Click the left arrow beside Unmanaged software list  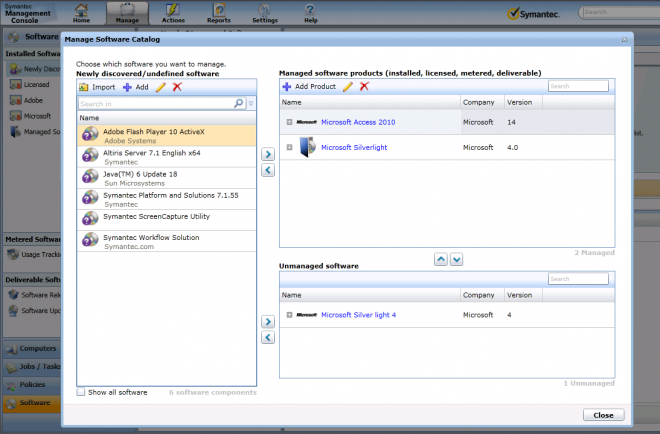click(268, 337)
